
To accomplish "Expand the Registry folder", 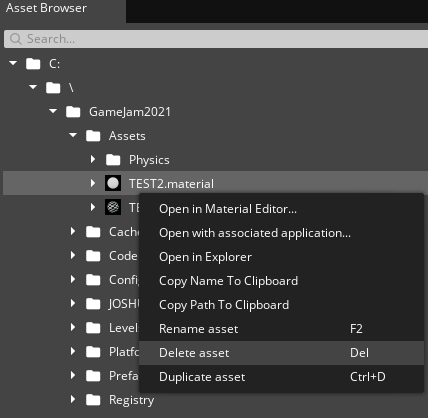I will tap(73, 399).
